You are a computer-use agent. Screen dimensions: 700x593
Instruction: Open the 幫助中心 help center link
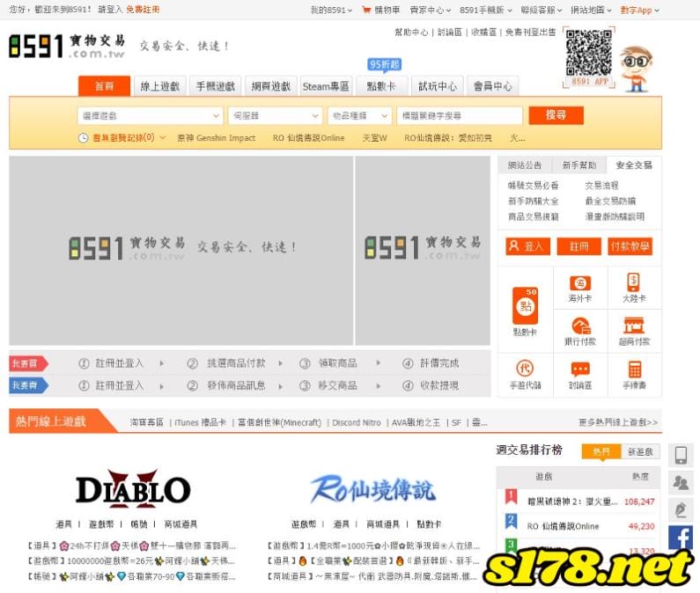[x=411, y=32]
